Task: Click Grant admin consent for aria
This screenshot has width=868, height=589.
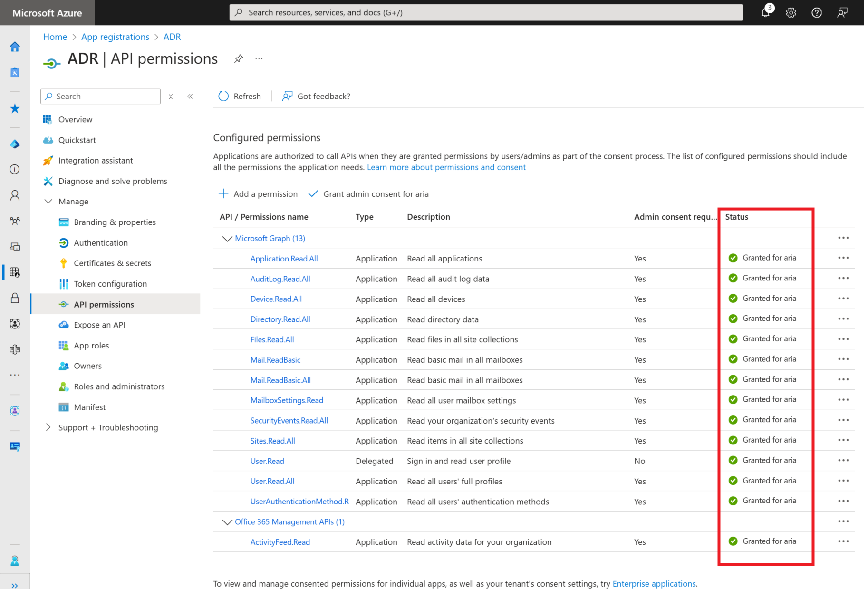Action: (368, 194)
